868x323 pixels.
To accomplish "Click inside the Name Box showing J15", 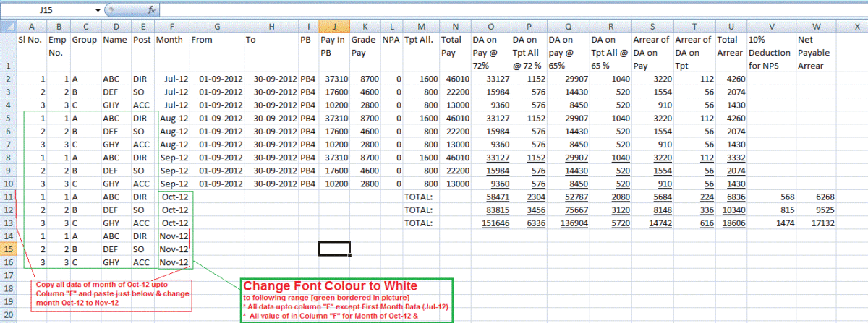I will click(x=51, y=12).
